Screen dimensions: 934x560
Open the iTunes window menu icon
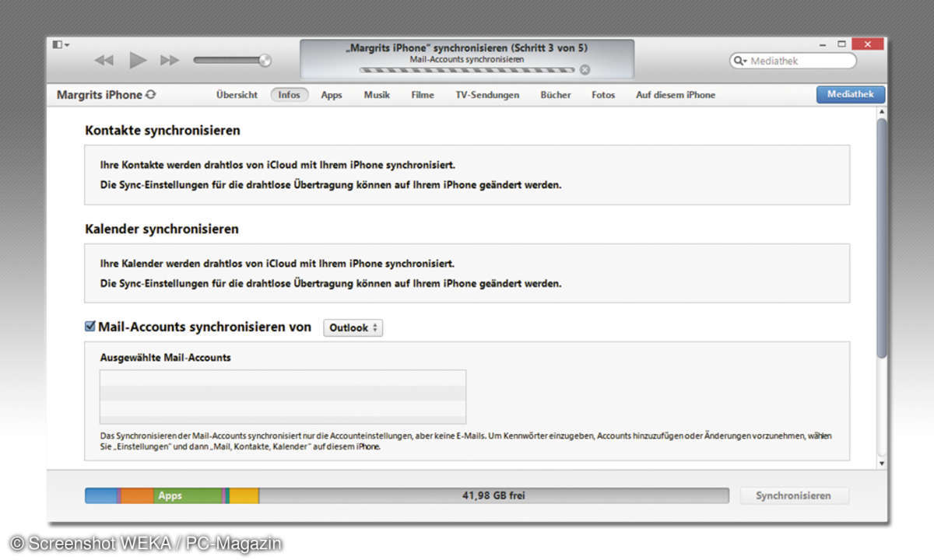point(61,45)
